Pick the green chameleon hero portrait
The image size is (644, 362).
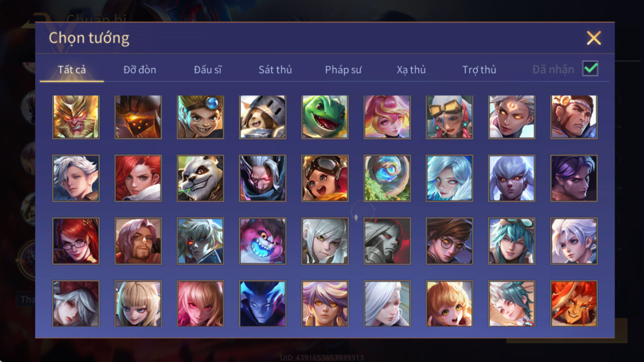pyautogui.click(x=325, y=117)
